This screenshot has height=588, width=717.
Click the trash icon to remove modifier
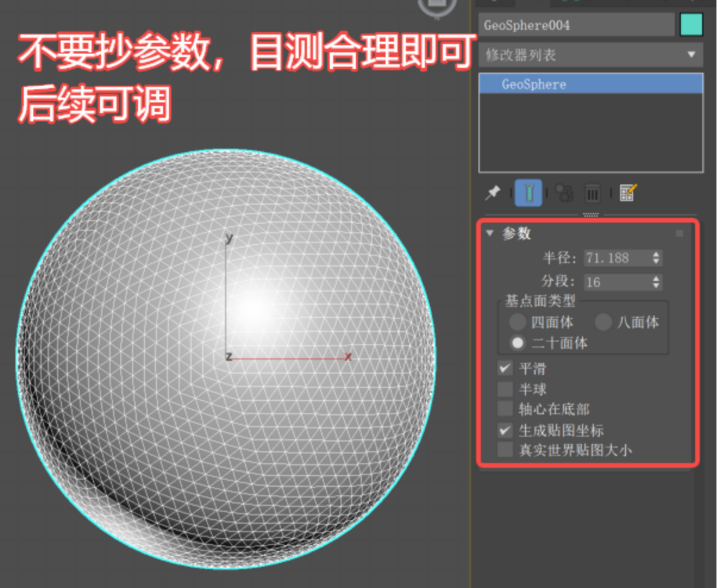592,194
